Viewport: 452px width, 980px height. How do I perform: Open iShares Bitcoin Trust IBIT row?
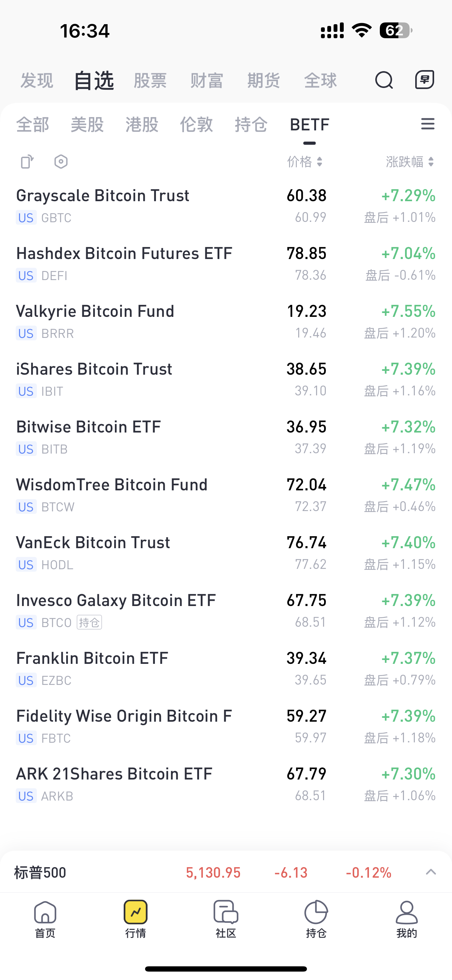[x=226, y=379]
